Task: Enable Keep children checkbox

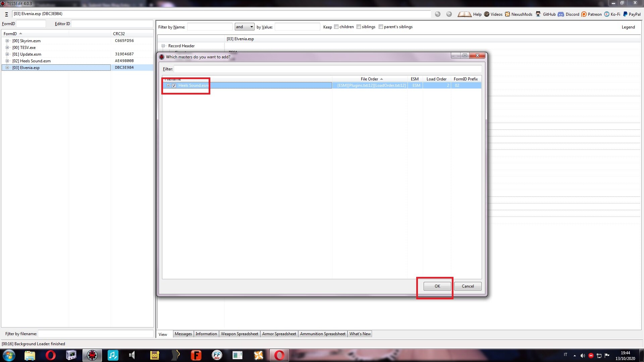Action: tap(337, 26)
